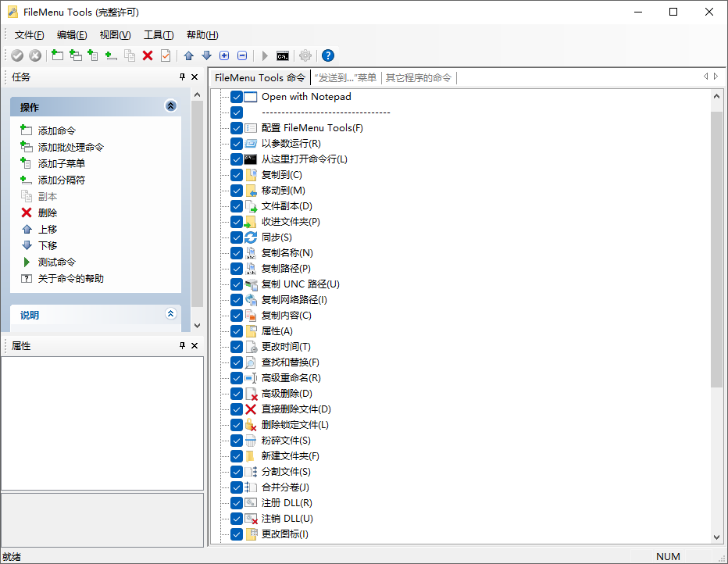Viewport: 728px width, 564px height.
Task: Click the move up arrow toolbar icon
Action: [x=187, y=55]
